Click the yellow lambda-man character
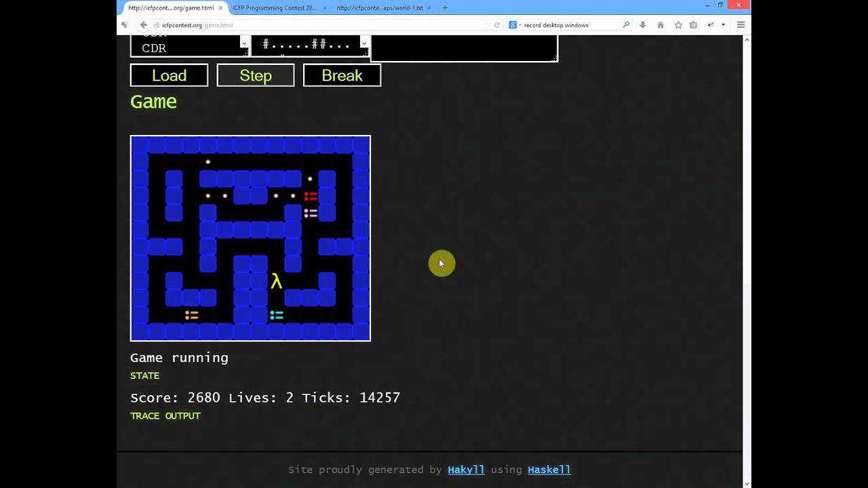Viewport: 868px width, 488px height. (276, 281)
